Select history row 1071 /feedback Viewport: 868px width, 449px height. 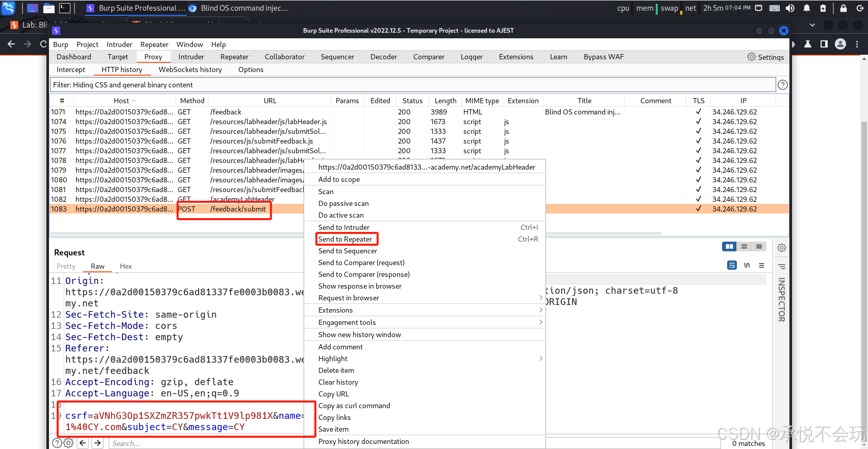[419, 112]
